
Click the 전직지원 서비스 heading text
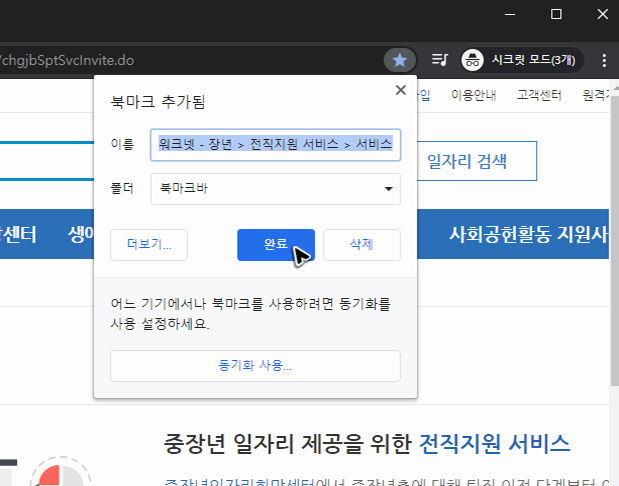[494, 444]
